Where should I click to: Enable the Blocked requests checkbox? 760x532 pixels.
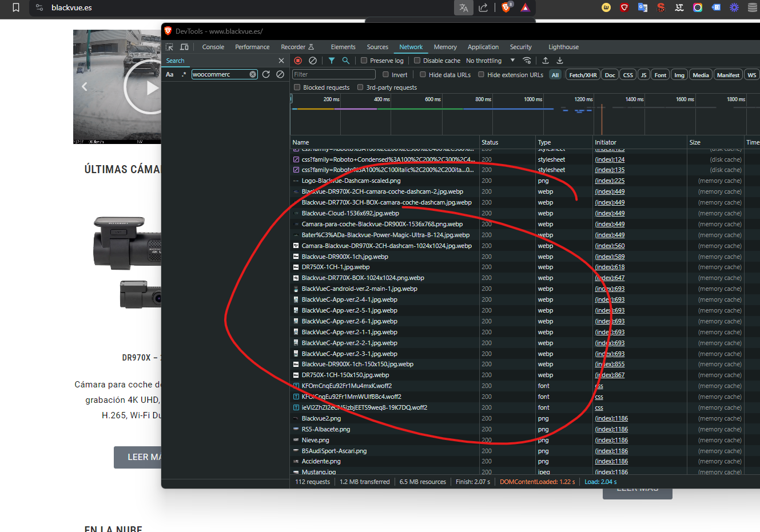click(x=297, y=87)
